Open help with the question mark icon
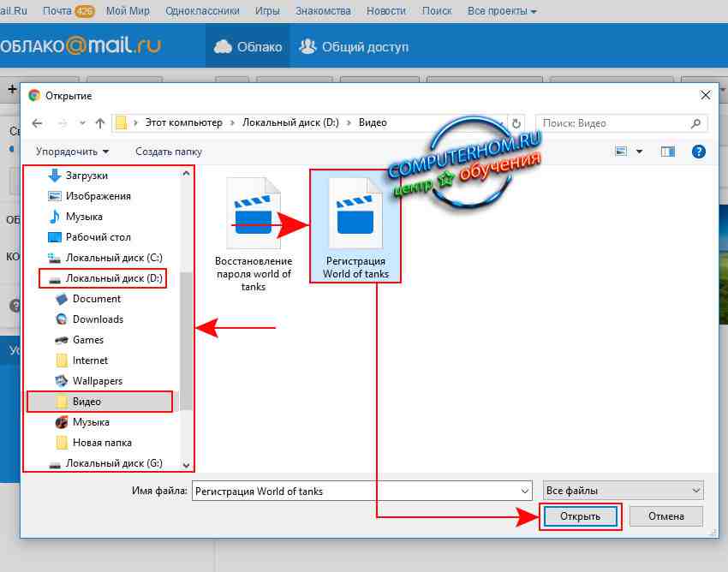The image size is (728, 572). tap(698, 152)
